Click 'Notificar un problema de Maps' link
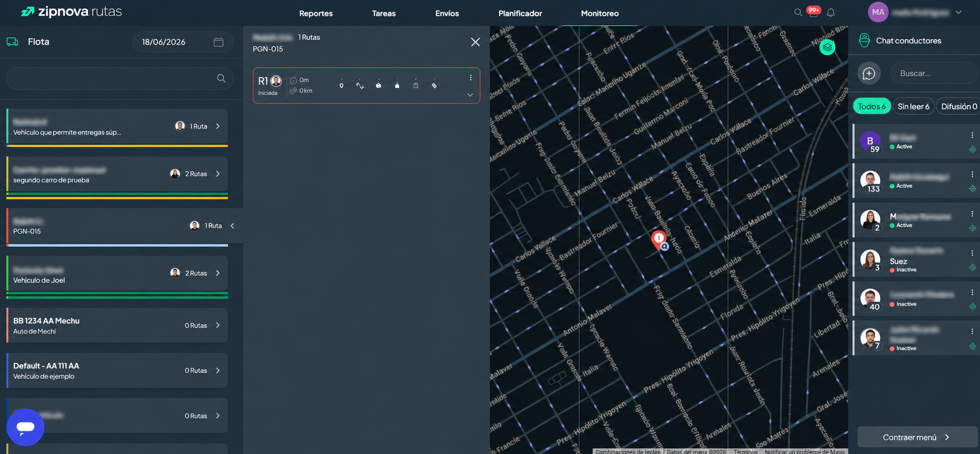This screenshot has height=454, width=980. pyautogui.click(x=804, y=451)
